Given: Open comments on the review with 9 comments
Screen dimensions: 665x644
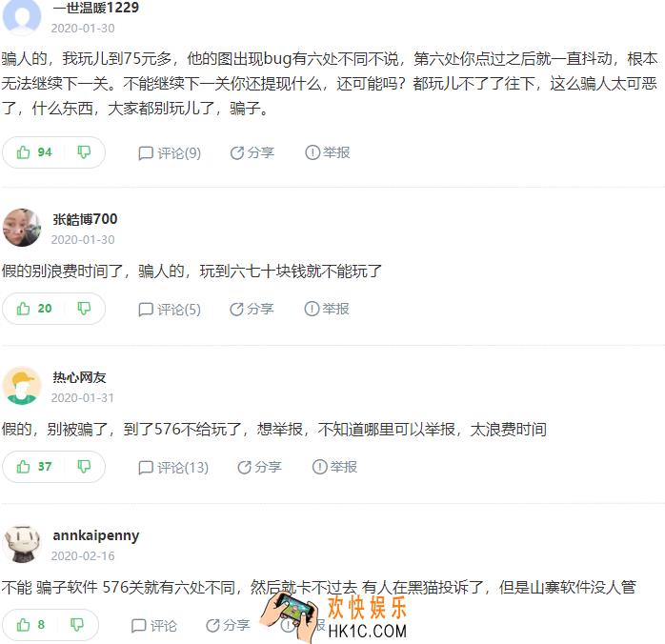Looking at the screenshot, I should (x=170, y=153).
